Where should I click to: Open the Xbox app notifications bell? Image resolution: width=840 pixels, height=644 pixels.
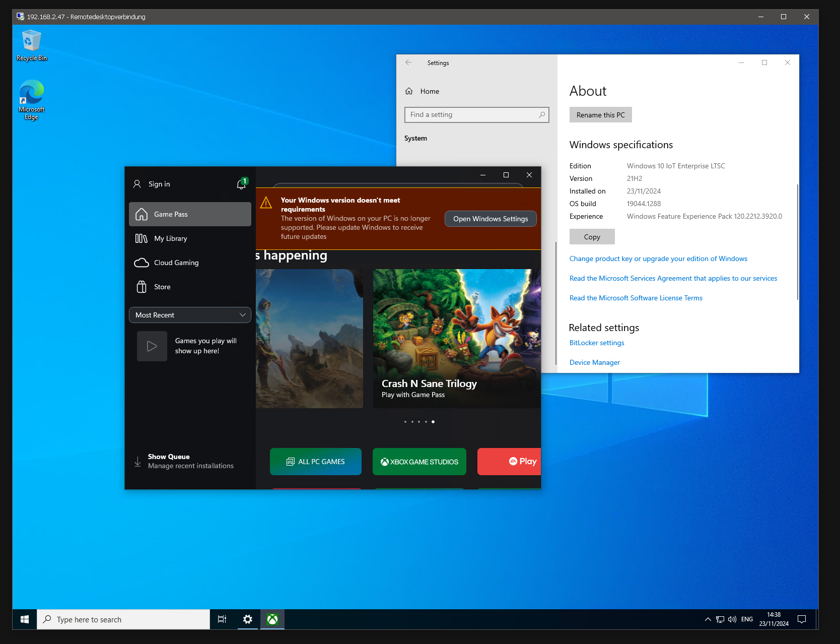tap(241, 184)
